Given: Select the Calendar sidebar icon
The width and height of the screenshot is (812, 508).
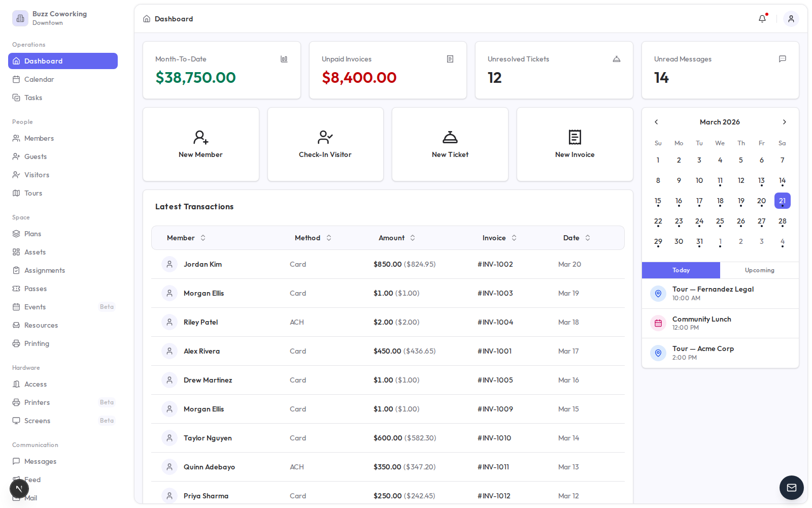Looking at the screenshot, I should [17, 79].
